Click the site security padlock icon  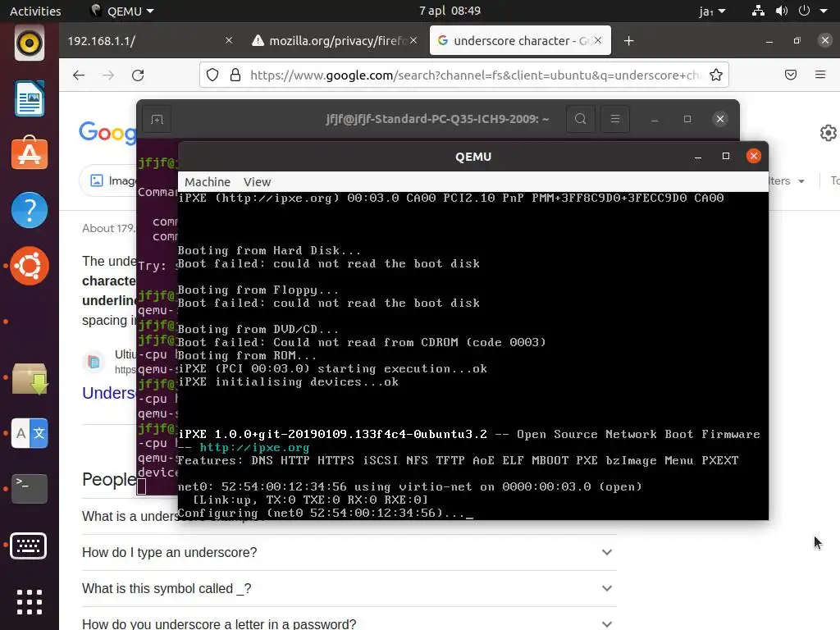pyautogui.click(x=235, y=75)
